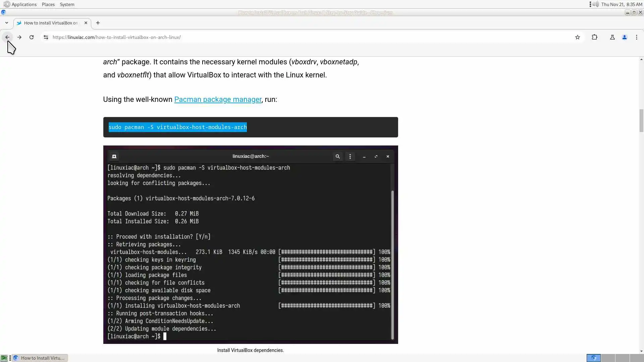644x362 pixels.
Task: Open the System menu
Action: [67, 4]
